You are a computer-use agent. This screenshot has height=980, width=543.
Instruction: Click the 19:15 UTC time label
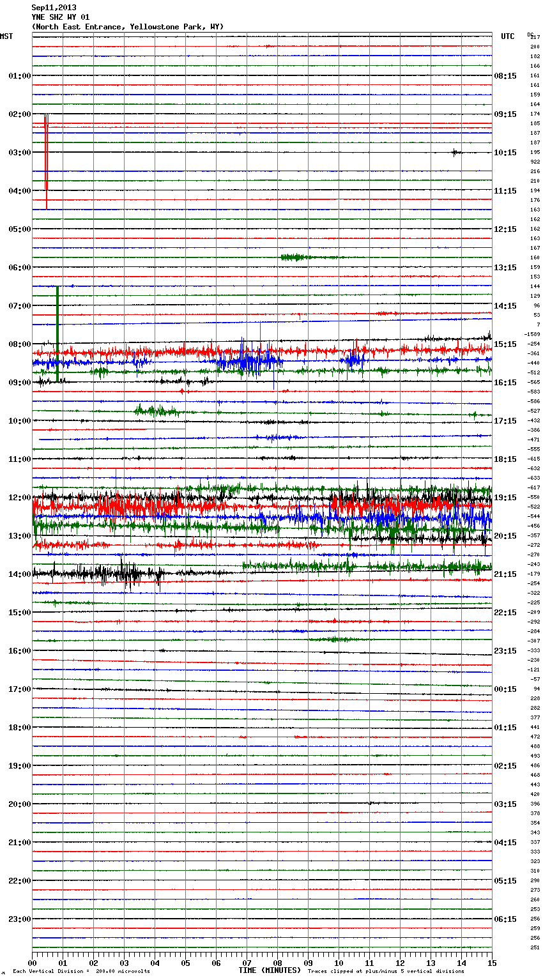coord(505,497)
